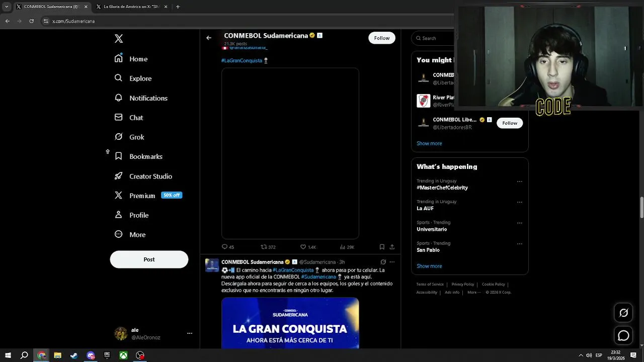Click the ale profile avatar

coord(121,333)
